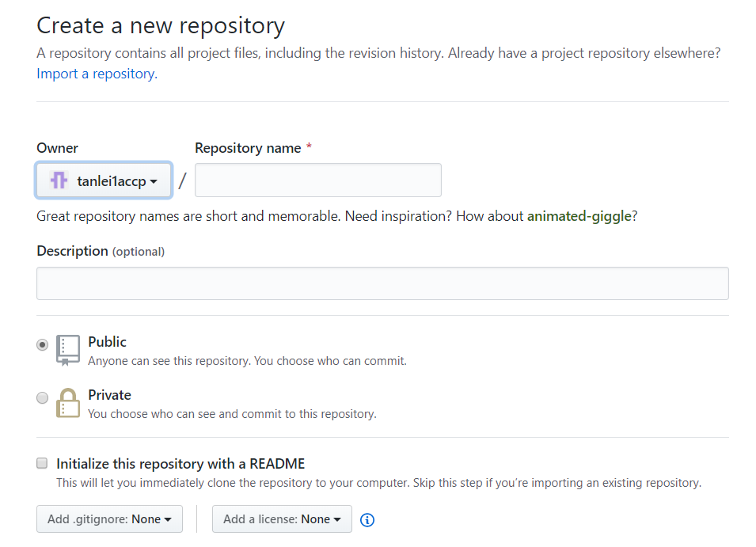Click the Public repository book icon
The height and width of the screenshot is (547, 756).
(68, 350)
